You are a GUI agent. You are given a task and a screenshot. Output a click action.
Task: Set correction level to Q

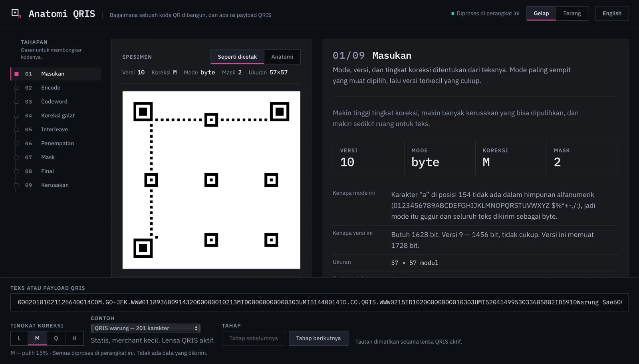point(56,338)
